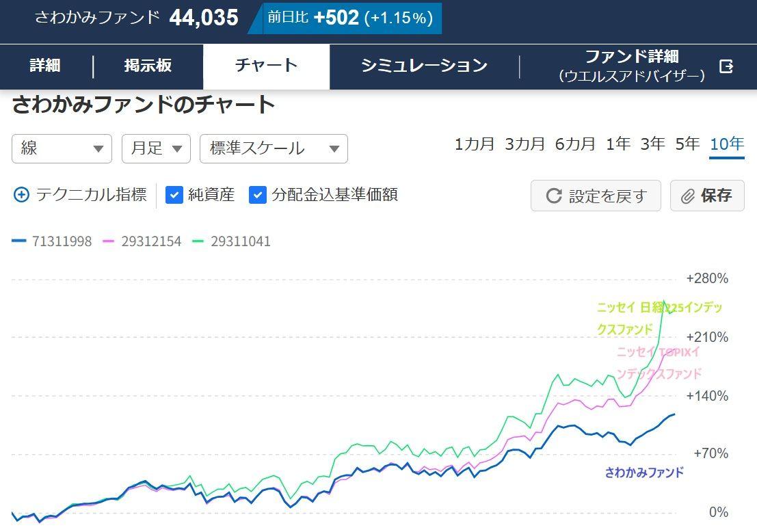
Task: Select the 3年 period link
Action: tap(652, 144)
